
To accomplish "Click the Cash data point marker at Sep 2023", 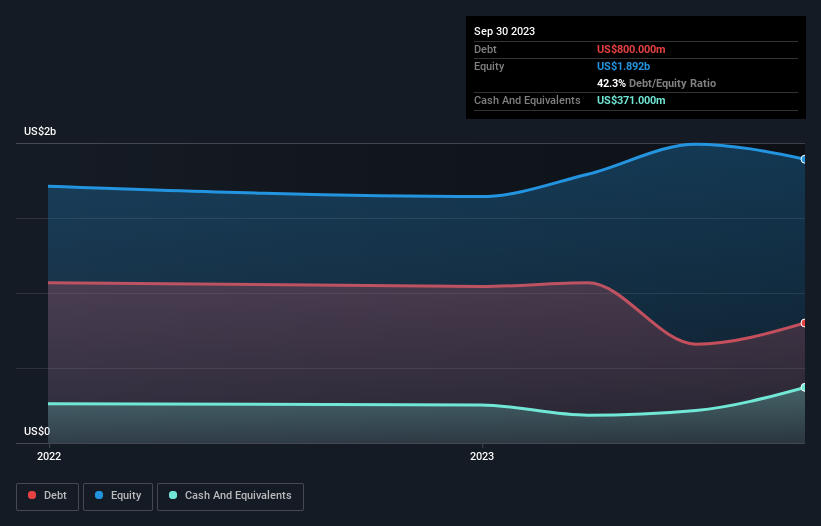I will click(x=804, y=387).
